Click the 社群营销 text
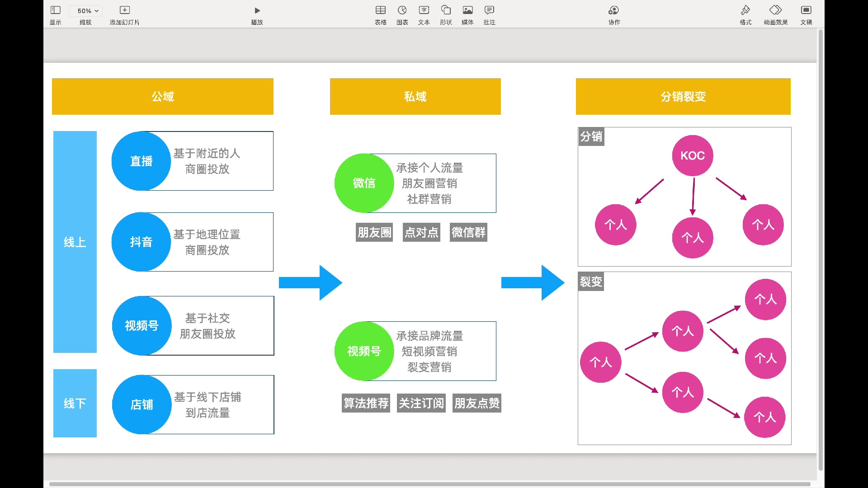 pyautogui.click(x=429, y=199)
